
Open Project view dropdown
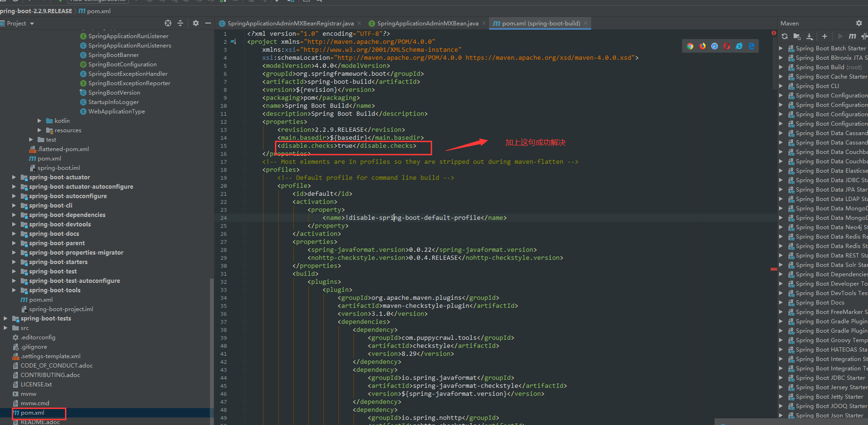point(32,24)
